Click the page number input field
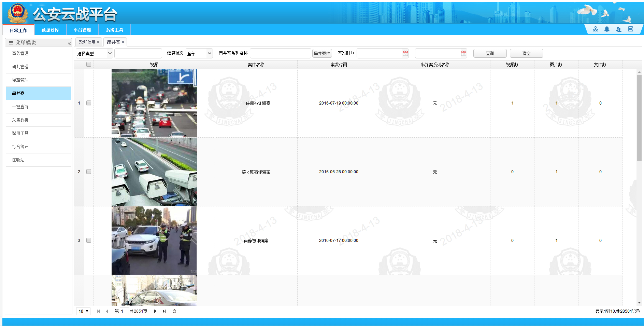The width and height of the screenshot is (644, 327). tap(124, 311)
